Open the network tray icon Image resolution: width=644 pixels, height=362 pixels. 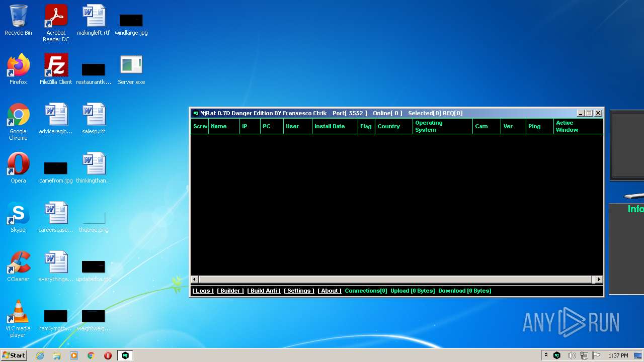[584, 355]
